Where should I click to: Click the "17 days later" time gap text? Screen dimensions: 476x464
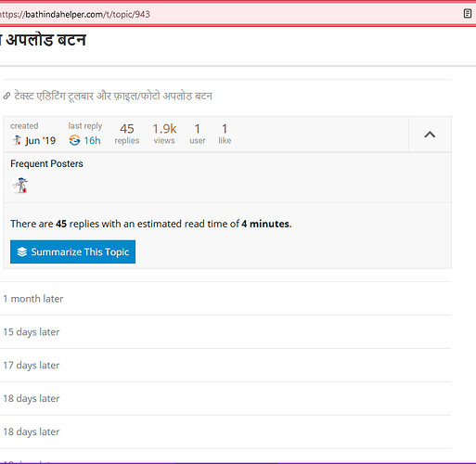[32, 366]
